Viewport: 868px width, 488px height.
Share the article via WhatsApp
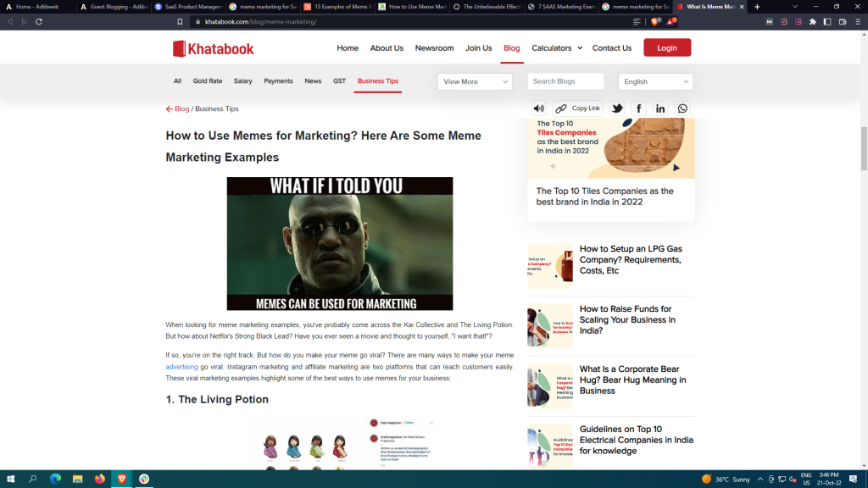[682, 108]
